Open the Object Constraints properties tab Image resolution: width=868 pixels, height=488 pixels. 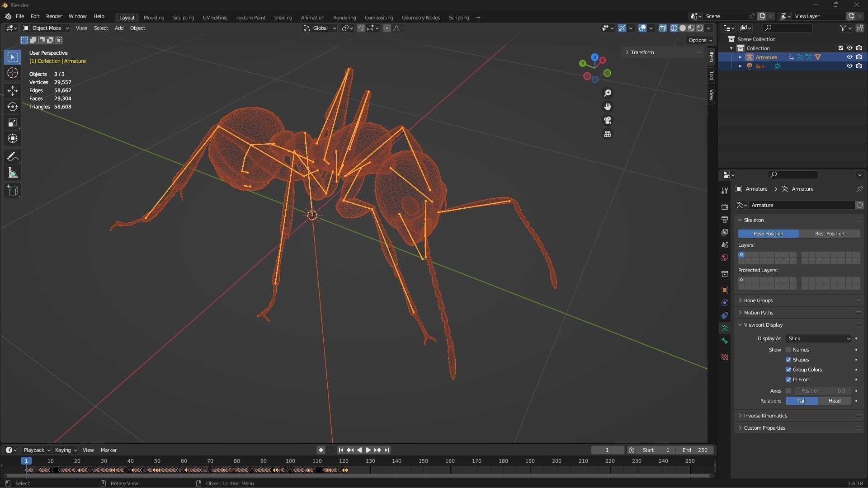[x=725, y=315]
